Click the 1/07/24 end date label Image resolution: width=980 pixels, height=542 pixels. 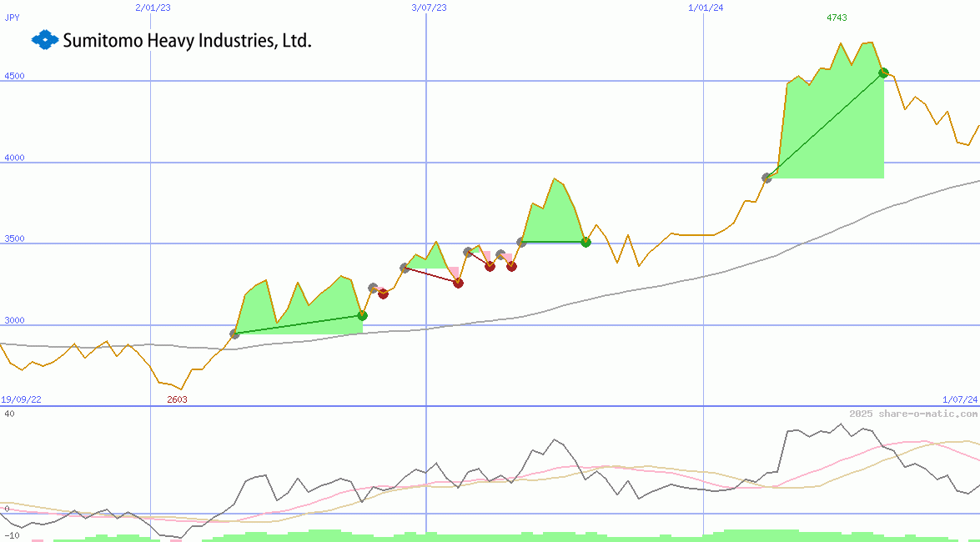(x=960, y=399)
